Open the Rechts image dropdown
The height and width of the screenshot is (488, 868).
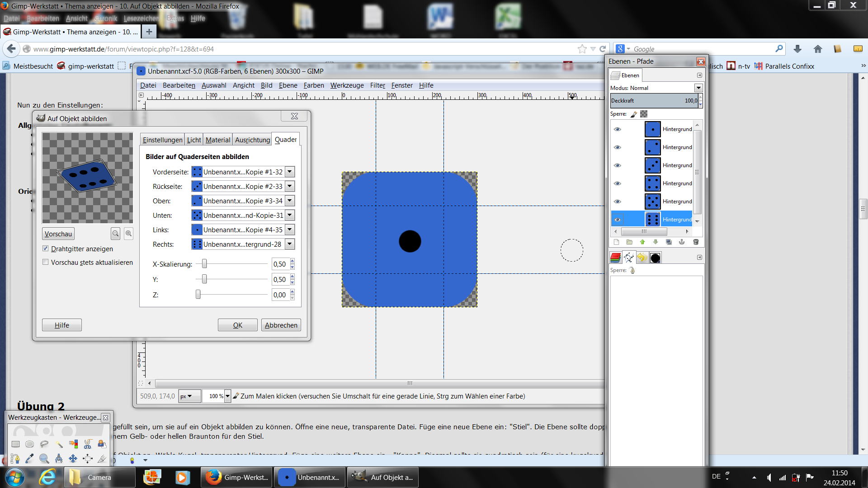coord(290,244)
